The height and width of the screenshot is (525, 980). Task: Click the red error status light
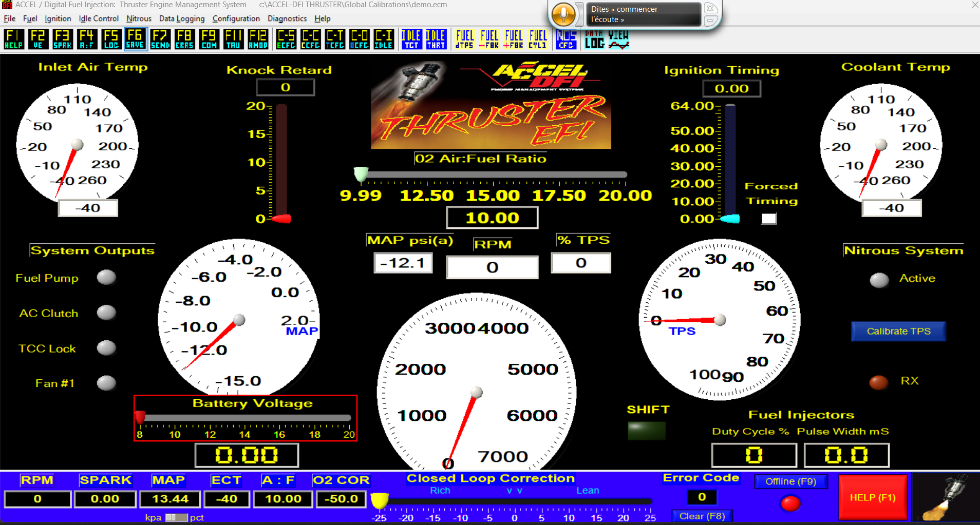[x=790, y=502]
